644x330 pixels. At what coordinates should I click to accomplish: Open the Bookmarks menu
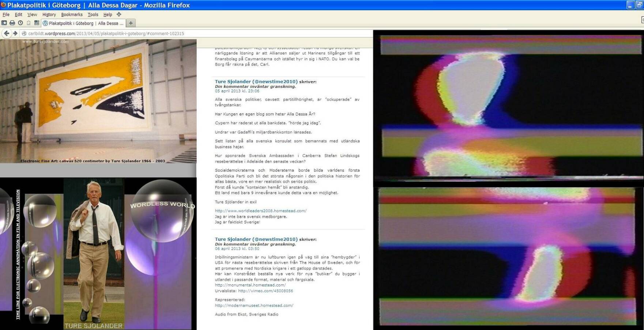tap(72, 15)
